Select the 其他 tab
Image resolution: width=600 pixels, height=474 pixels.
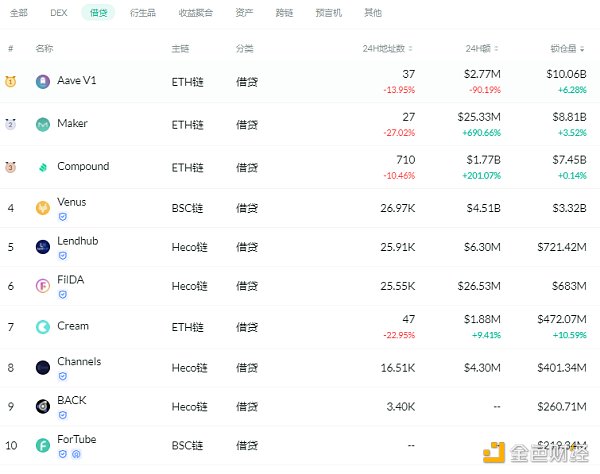click(373, 13)
